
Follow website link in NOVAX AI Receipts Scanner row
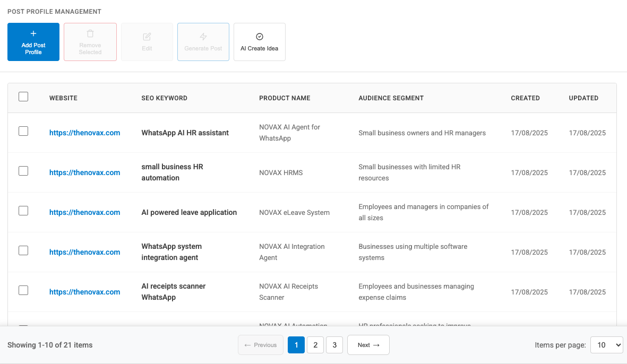85,292
